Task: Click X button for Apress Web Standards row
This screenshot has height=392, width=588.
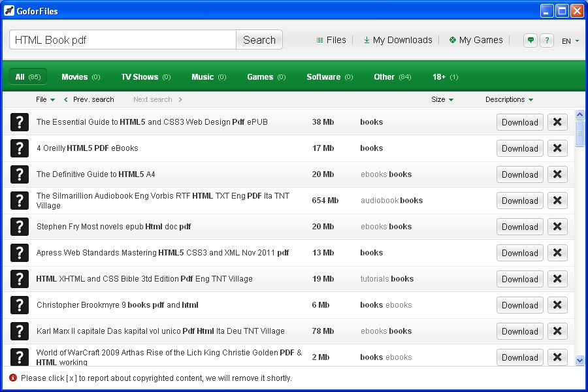Action: pyautogui.click(x=557, y=253)
